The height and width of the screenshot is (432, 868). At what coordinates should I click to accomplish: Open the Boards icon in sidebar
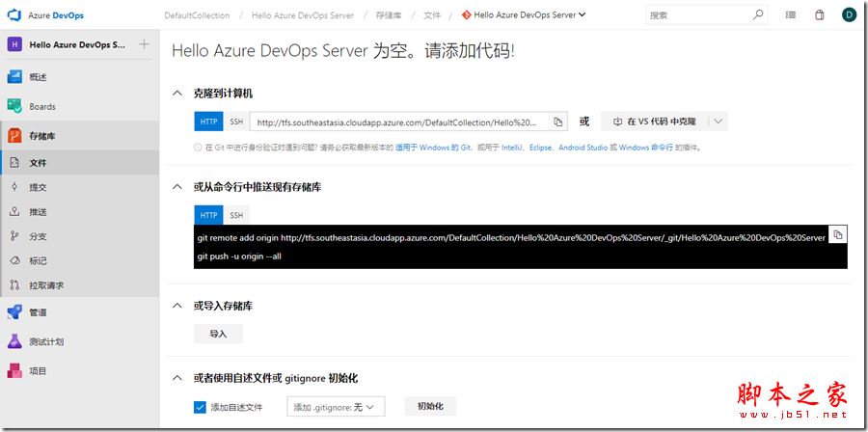click(14, 106)
